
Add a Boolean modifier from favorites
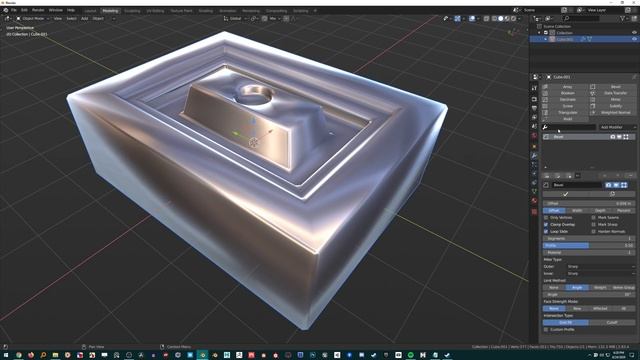click(x=565, y=93)
